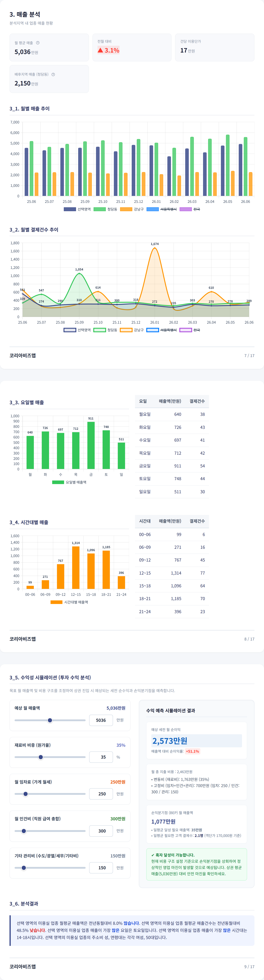The width and height of the screenshot is (264, 980).
Task: Click the 1,674 peak label in 결제건수 chart
Action: [x=155, y=244]
